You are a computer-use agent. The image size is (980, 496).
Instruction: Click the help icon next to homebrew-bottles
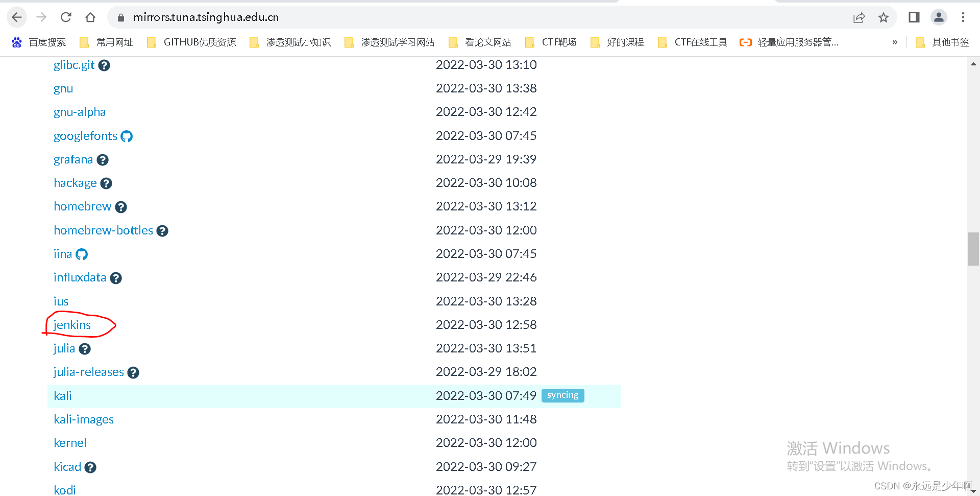tap(162, 231)
